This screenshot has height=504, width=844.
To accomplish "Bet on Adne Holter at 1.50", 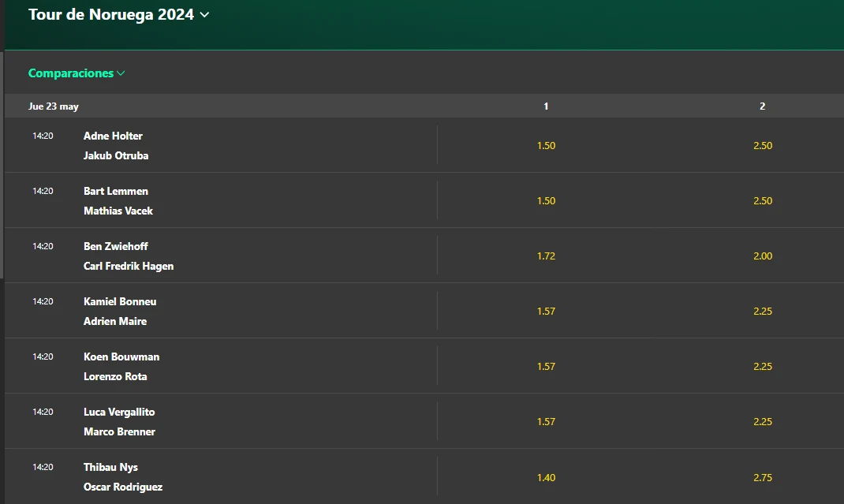I will tap(546, 146).
